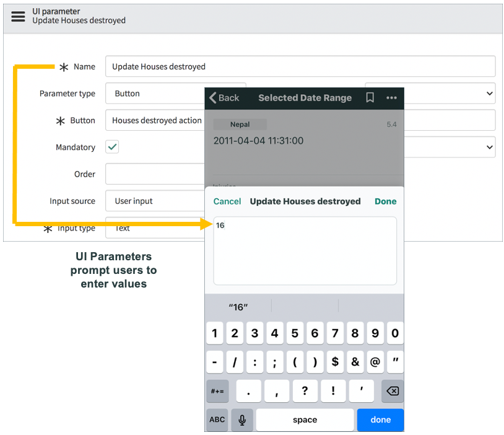This screenshot has height=435, width=504.
Task: Tap the 3 key on keyboard
Action: pyautogui.click(x=255, y=333)
